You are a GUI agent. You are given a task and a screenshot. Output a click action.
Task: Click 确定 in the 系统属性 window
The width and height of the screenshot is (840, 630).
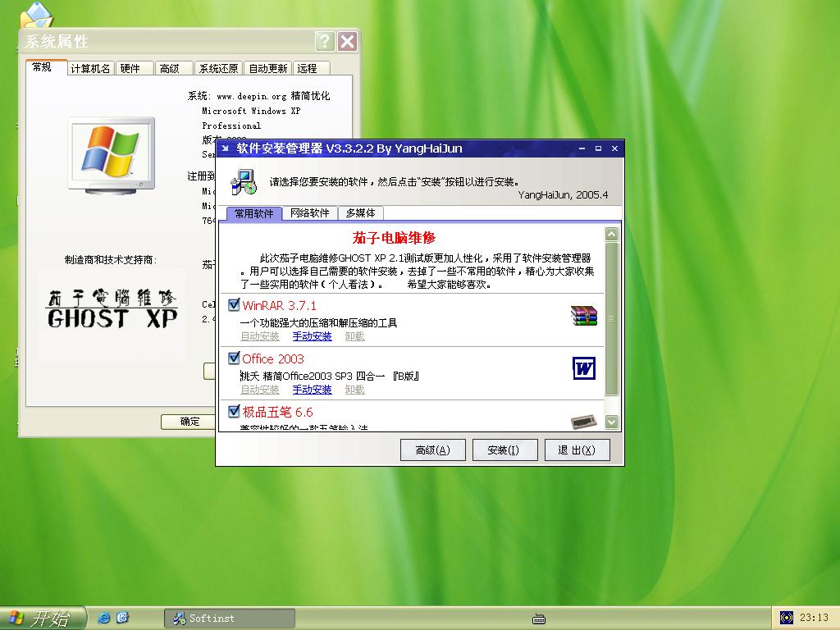coord(189,422)
